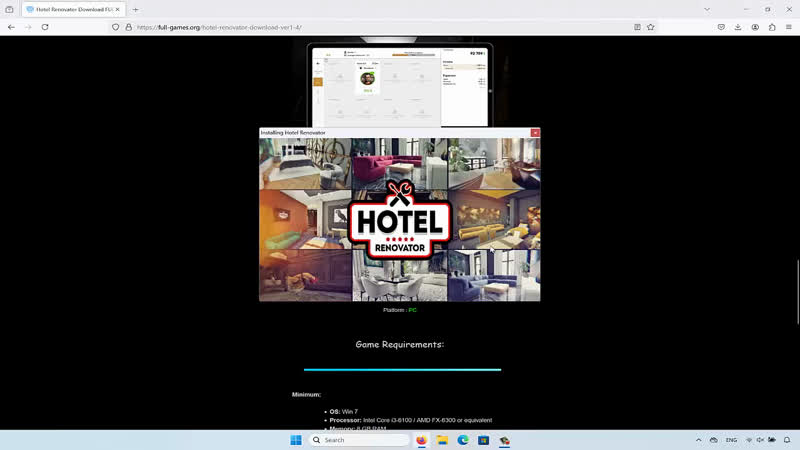Click the game tablet screenshot above the installer

coord(399,86)
